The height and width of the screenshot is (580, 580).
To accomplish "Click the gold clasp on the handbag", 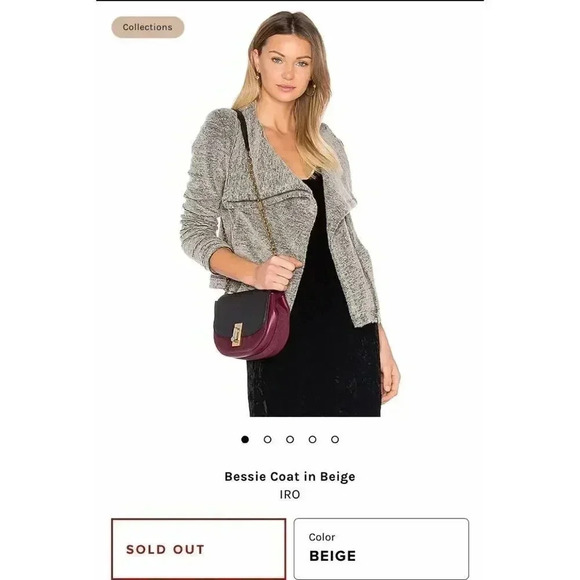I will tap(237, 335).
